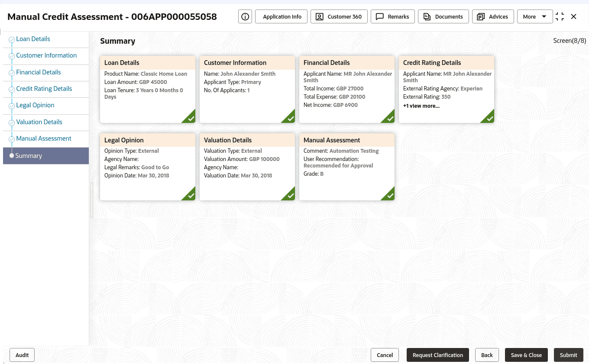Click the Customer 360 person icon
589x364 pixels.
pos(320,16)
